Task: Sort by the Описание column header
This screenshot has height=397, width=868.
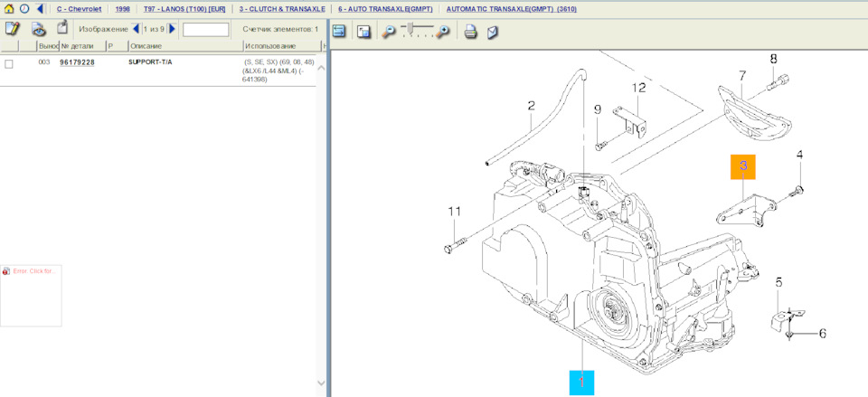Action: click(186, 46)
